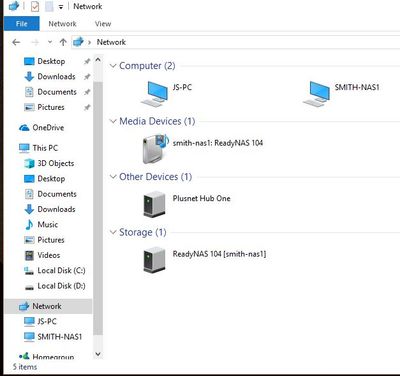Click the pin icon beside Downloads
Screen dimensions: 400x376
pos(87,77)
